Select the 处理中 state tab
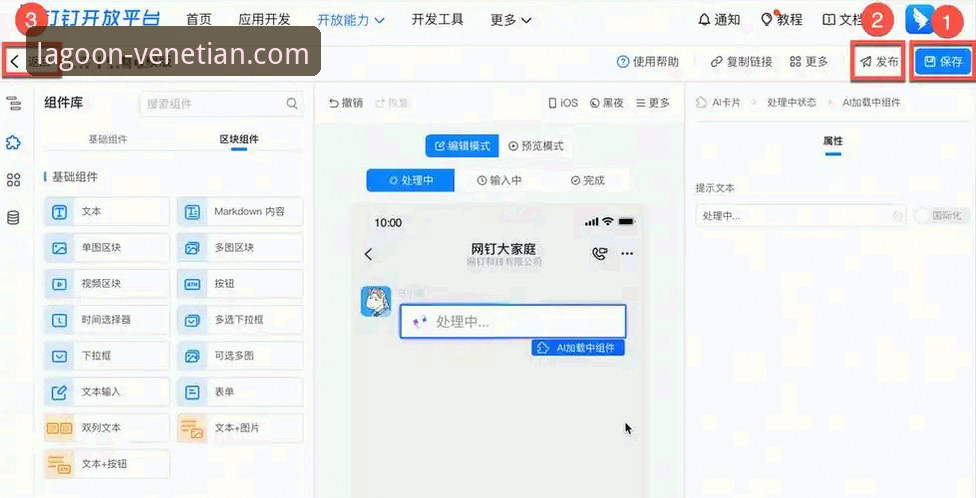The height and width of the screenshot is (498, 976). click(411, 181)
